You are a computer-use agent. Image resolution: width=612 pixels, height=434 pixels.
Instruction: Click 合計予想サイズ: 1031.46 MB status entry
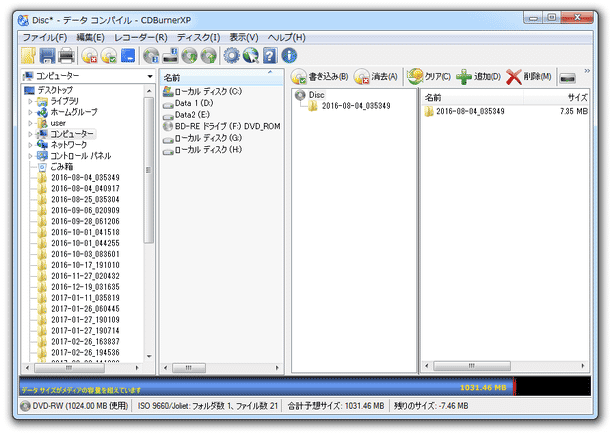point(336,406)
